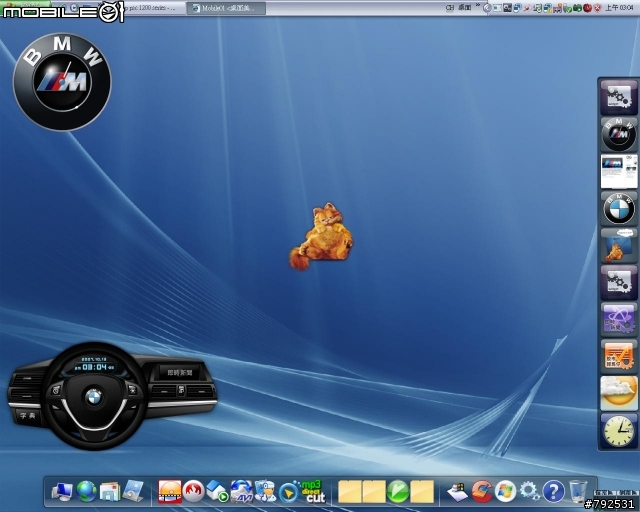Open the weather sun-and-cloud sidebar widget
The width and height of the screenshot is (640, 512).
click(x=618, y=393)
